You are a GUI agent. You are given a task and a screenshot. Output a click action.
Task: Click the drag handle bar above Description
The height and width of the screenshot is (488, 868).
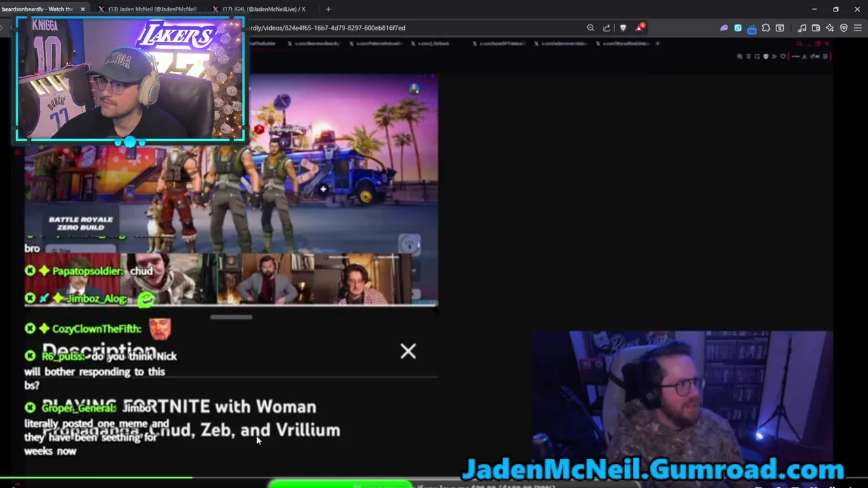231,317
